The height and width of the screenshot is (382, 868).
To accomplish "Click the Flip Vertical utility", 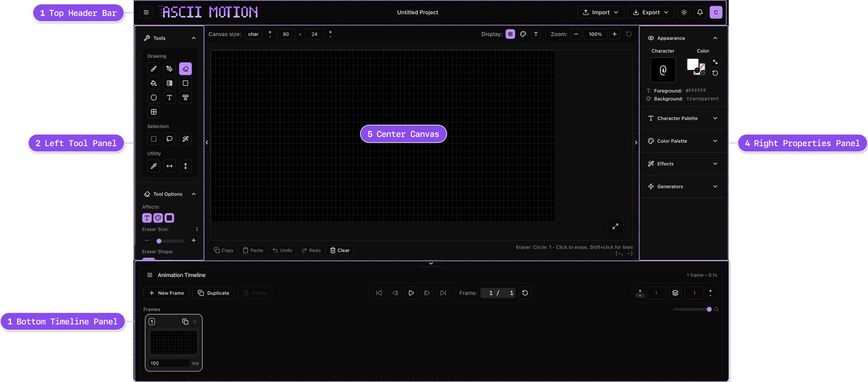I will pos(185,166).
